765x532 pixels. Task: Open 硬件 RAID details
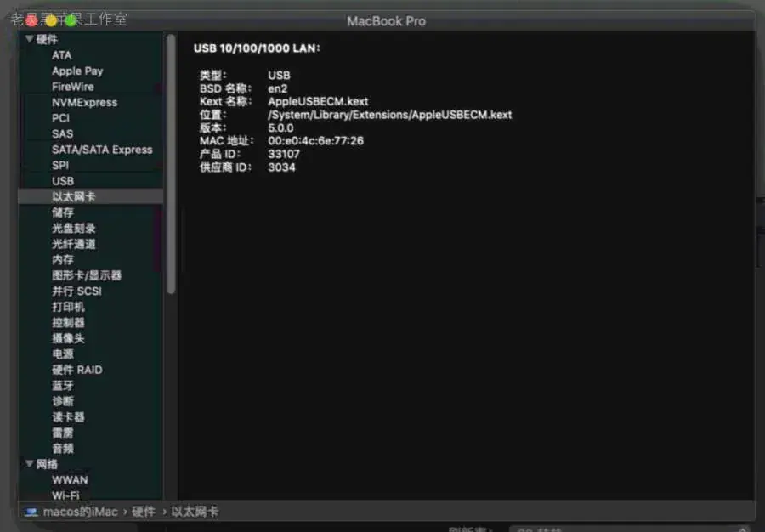[x=77, y=370]
